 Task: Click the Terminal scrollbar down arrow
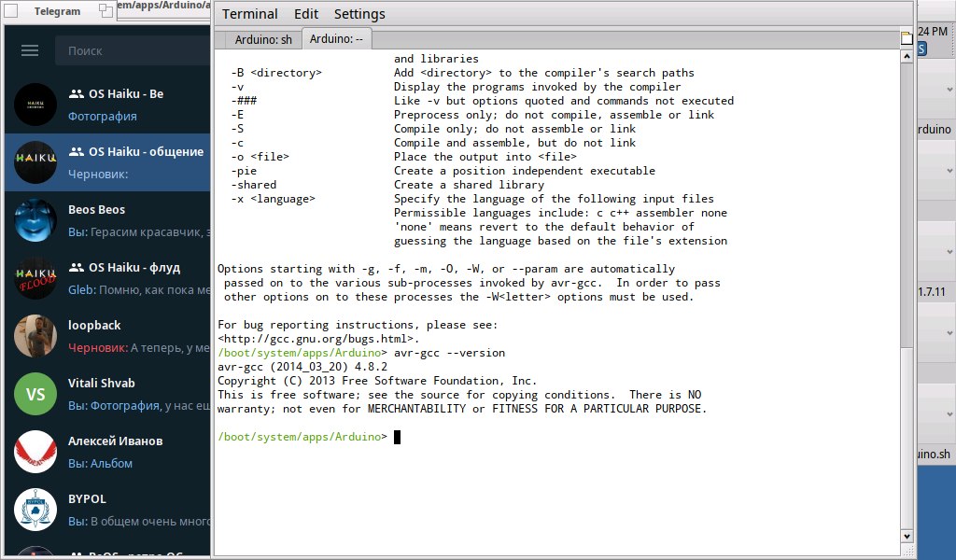pyautogui.click(x=907, y=537)
